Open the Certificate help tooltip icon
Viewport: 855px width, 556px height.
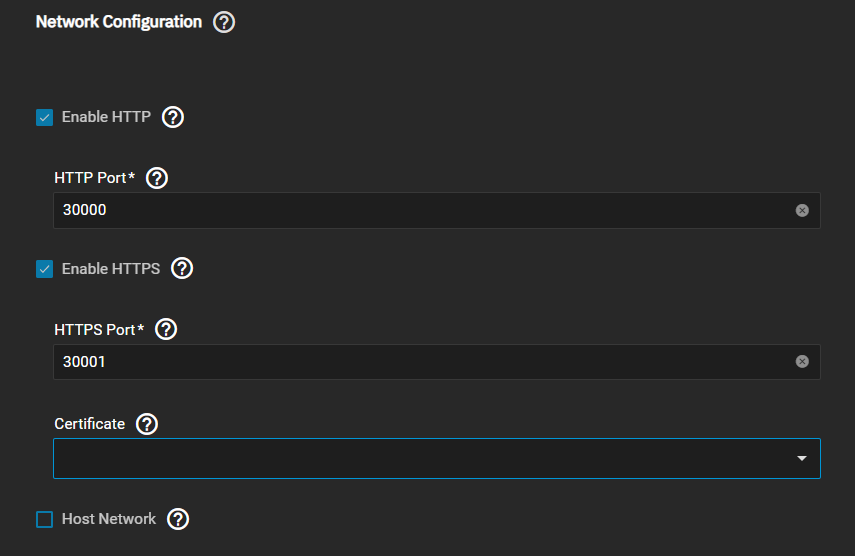tap(147, 424)
